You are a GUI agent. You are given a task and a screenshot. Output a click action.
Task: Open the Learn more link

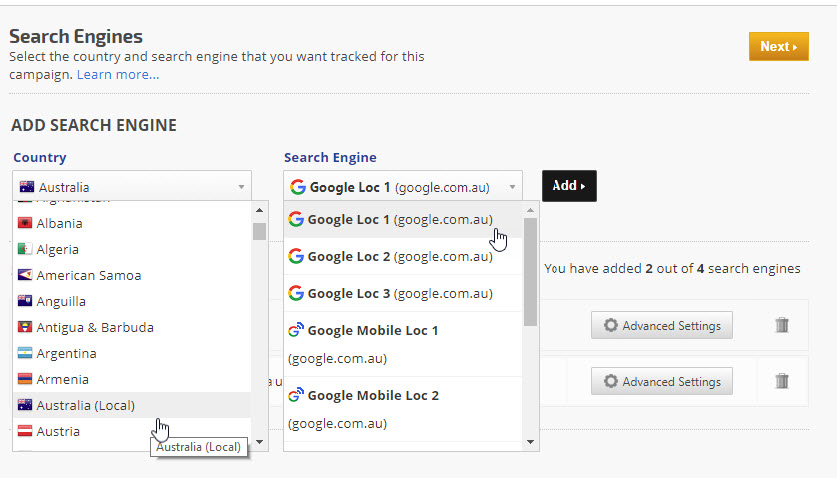118,75
